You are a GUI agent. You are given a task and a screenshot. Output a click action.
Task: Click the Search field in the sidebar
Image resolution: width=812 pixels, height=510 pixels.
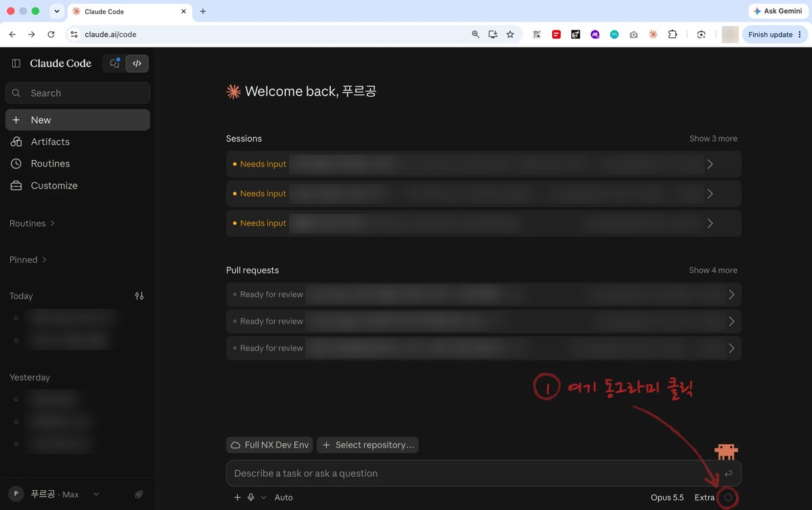point(78,93)
